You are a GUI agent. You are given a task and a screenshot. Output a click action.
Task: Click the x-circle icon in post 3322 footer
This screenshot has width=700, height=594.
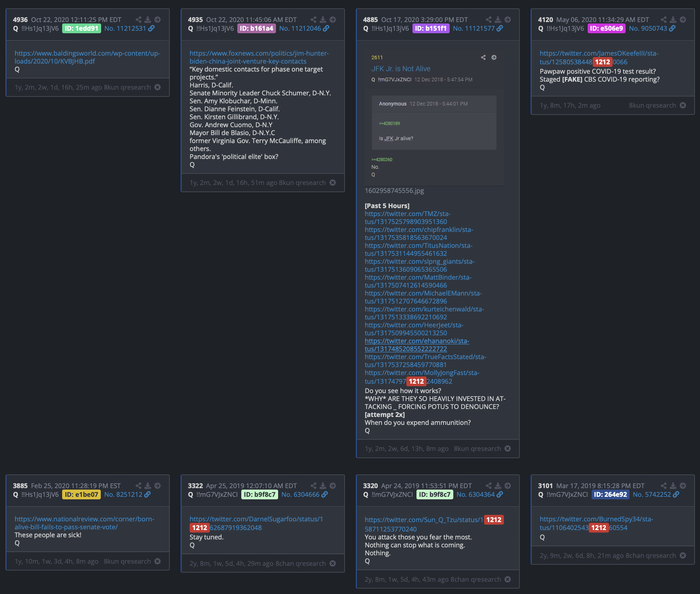point(333,563)
